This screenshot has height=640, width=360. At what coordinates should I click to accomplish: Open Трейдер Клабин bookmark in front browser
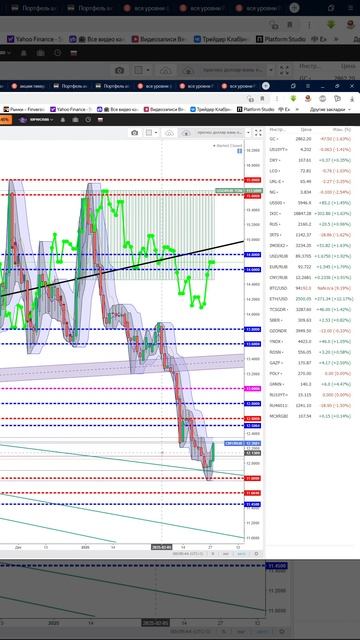pos(211,109)
